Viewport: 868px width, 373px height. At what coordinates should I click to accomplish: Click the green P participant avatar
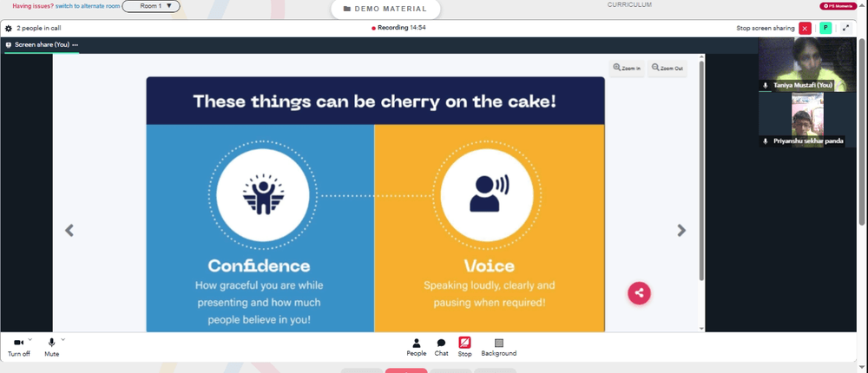pos(825,29)
